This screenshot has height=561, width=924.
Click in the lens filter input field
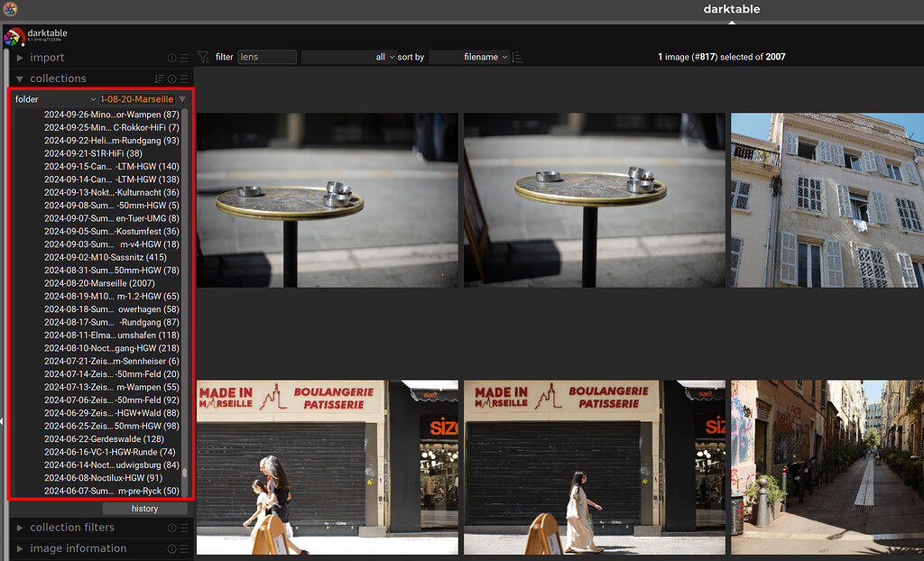[267, 57]
